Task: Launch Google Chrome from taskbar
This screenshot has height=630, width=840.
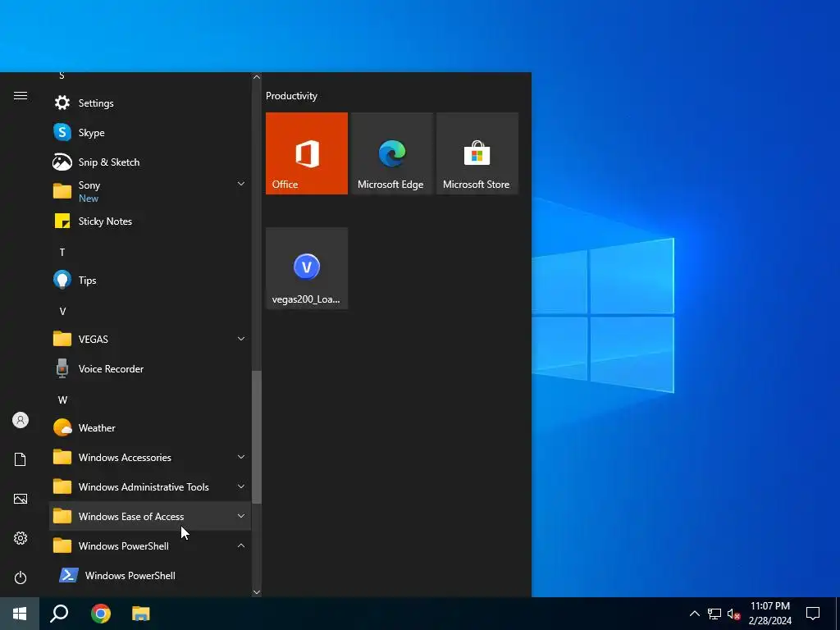Action: point(101,614)
